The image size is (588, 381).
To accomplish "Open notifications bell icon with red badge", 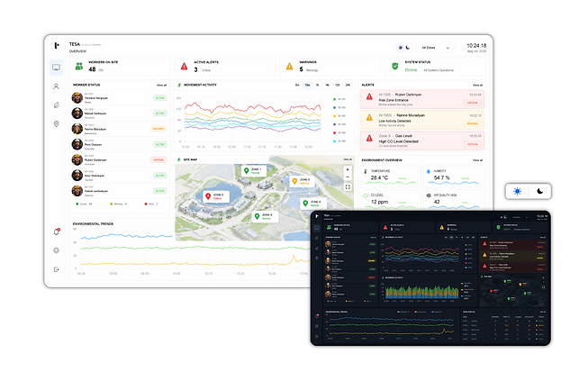I will click(x=56, y=231).
